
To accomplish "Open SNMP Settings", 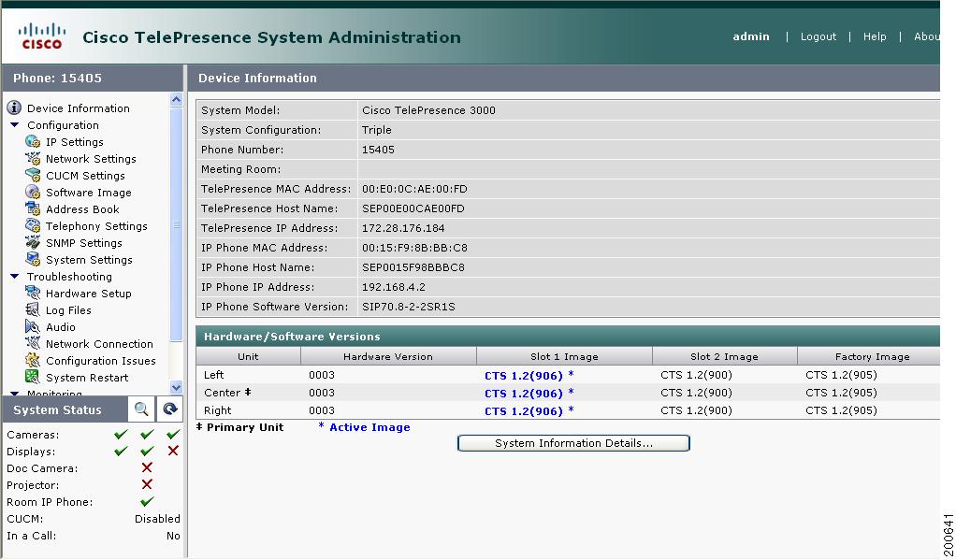I will (x=84, y=243).
